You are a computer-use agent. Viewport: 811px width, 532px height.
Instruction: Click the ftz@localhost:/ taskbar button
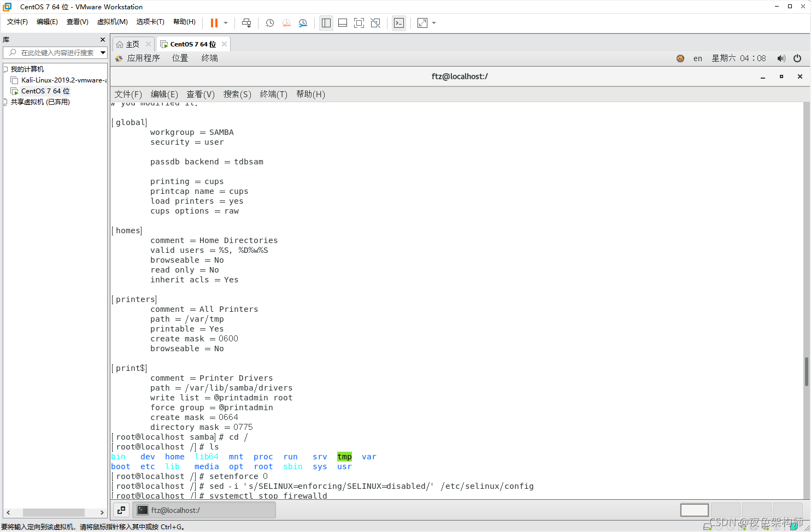(204, 510)
